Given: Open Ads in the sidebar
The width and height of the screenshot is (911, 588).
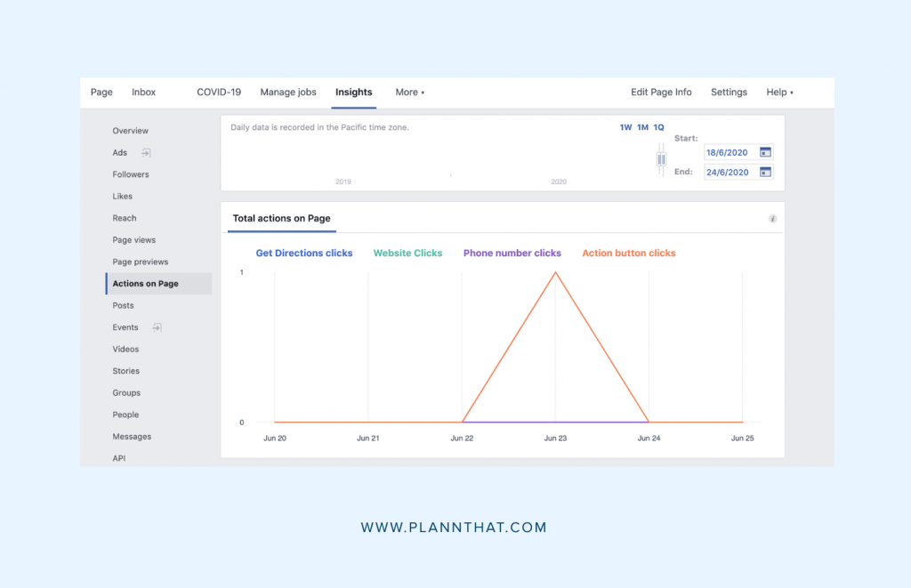Looking at the screenshot, I should coord(120,153).
